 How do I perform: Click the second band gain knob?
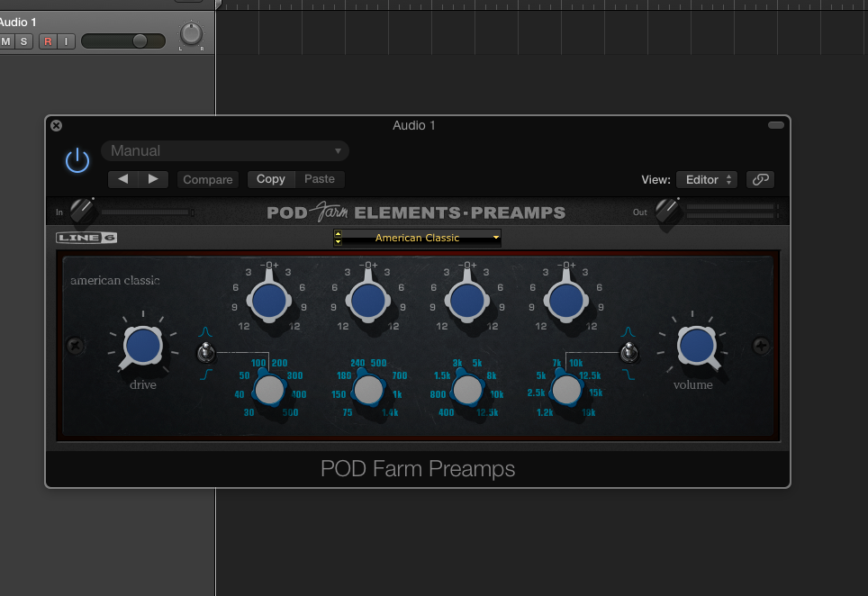click(368, 301)
